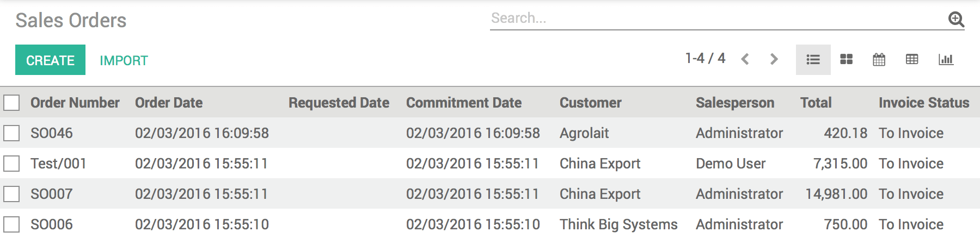Sort by Customer column header

point(590,103)
